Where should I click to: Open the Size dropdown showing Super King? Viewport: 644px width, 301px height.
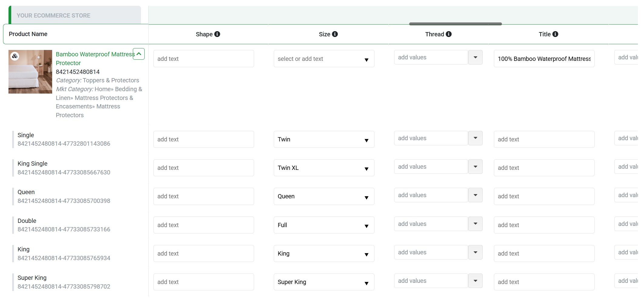[x=324, y=282]
